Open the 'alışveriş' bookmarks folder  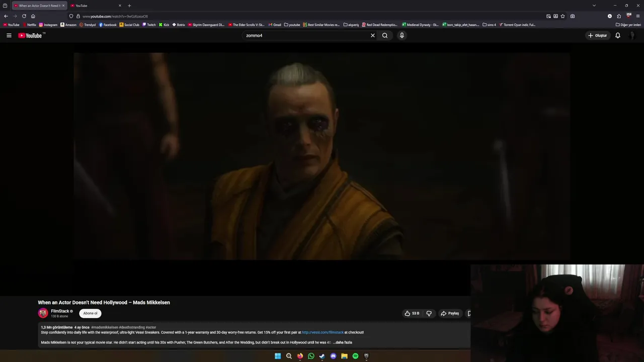(351, 25)
